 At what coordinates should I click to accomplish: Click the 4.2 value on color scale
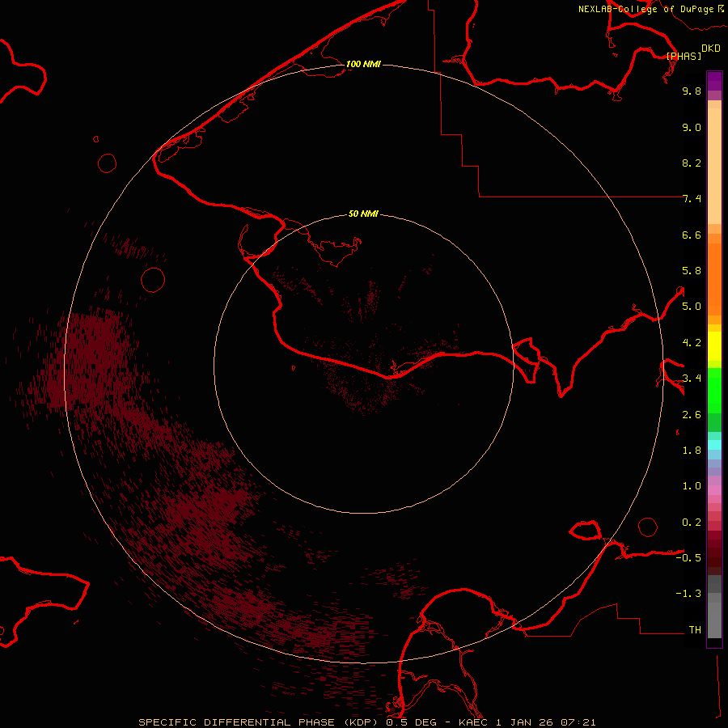tap(692, 343)
